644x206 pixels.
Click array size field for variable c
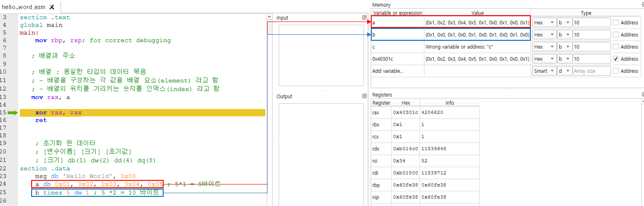pyautogui.click(x=591, y=47)
